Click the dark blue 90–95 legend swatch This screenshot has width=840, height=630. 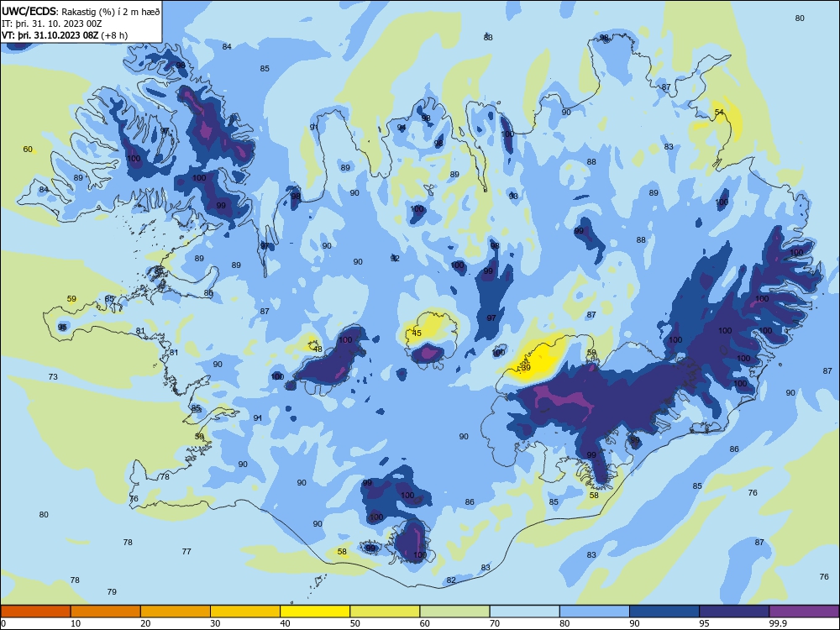664,612
